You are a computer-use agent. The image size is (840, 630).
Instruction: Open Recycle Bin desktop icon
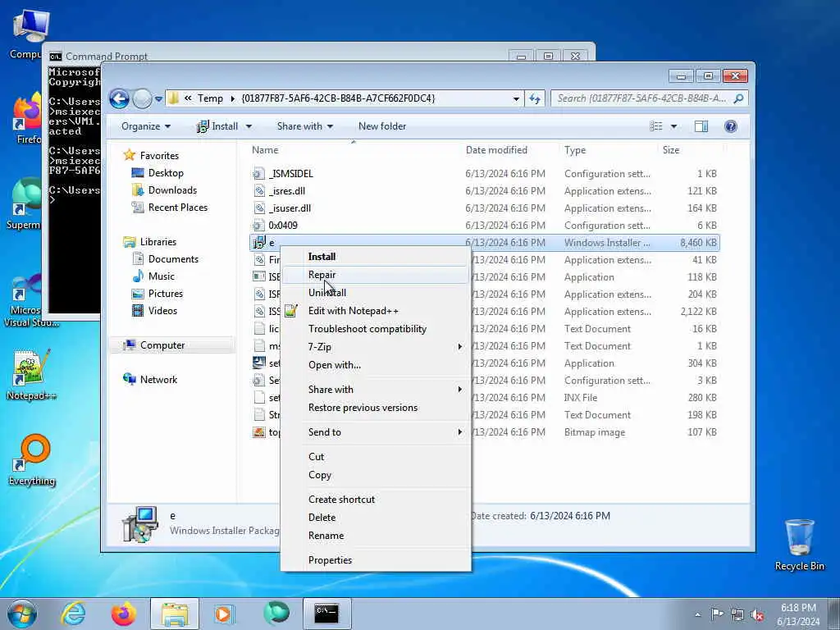[799, 545]
